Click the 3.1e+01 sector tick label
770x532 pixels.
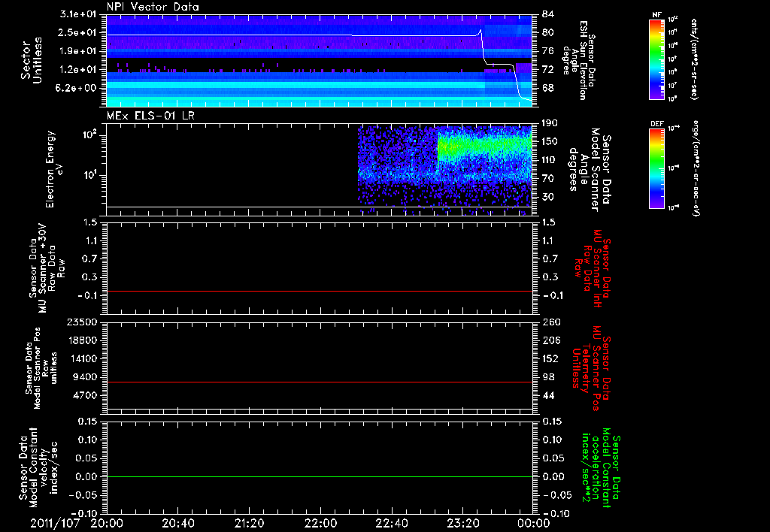pos(77,14)
